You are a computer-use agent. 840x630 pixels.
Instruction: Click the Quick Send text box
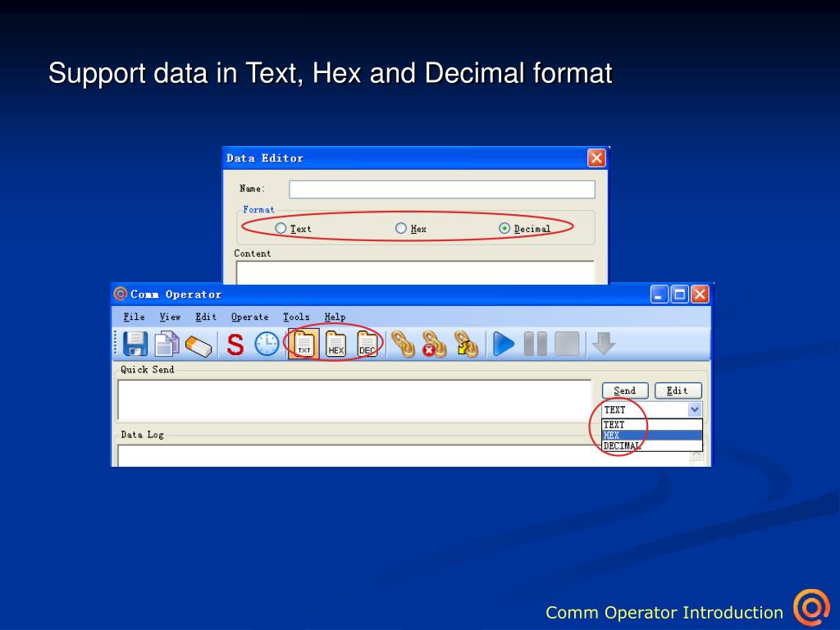[354, 399]
